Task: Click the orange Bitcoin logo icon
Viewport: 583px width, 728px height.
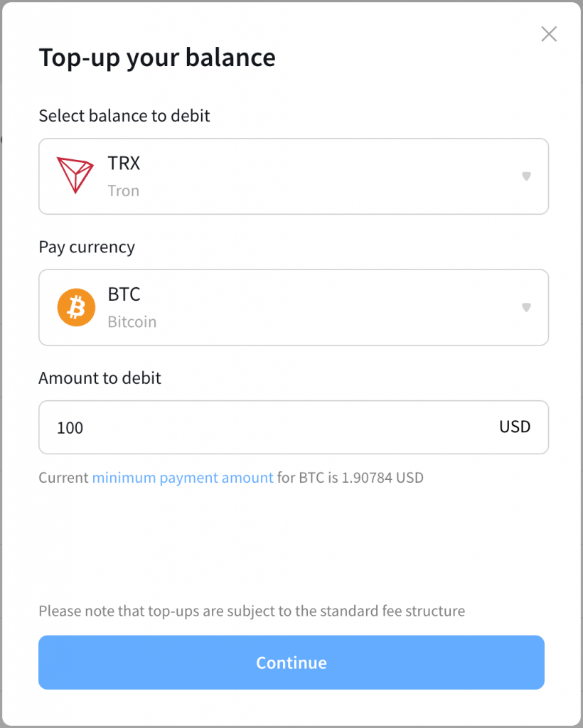Action: click(x=76, y=307)
